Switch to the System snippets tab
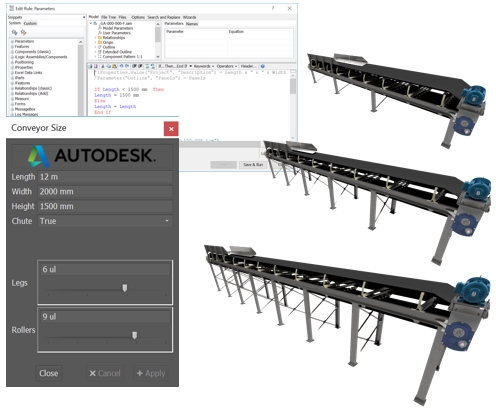Image resolution: width=496 pixels, height=409 pixels. (x=15, y=23)
